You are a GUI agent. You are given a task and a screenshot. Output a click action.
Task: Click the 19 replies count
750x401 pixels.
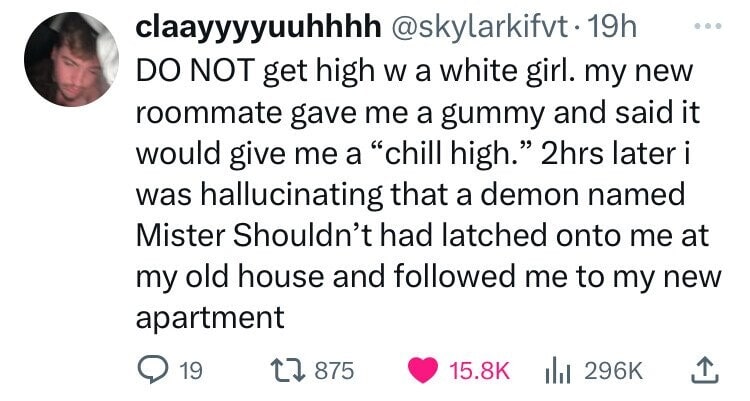click(191, 371)
